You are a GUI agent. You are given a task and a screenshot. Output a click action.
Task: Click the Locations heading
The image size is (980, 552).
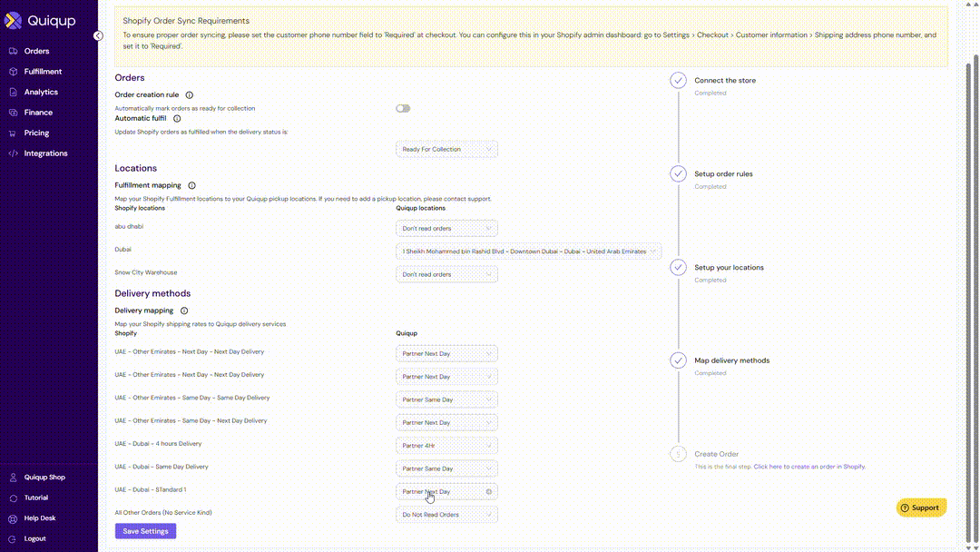135,168
